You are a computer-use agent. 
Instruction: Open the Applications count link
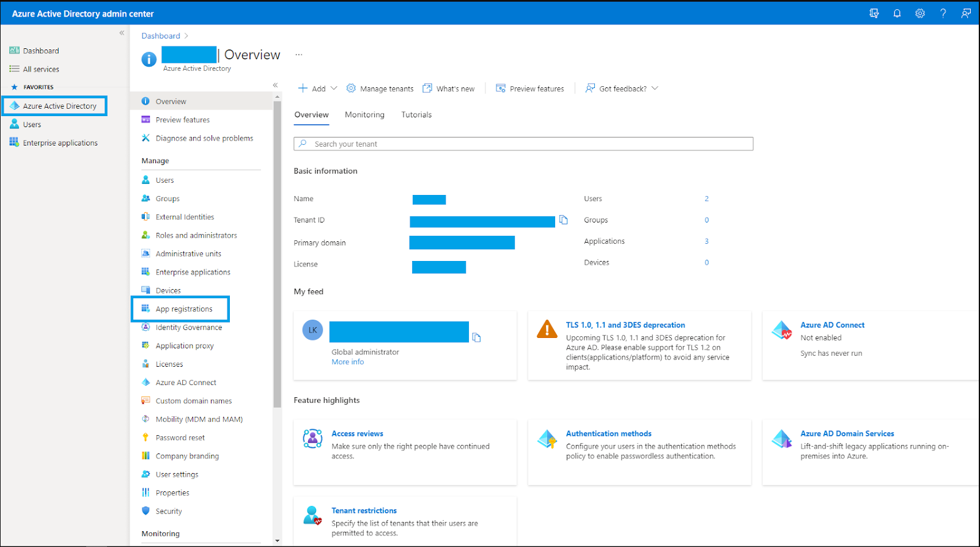point(707,241)
